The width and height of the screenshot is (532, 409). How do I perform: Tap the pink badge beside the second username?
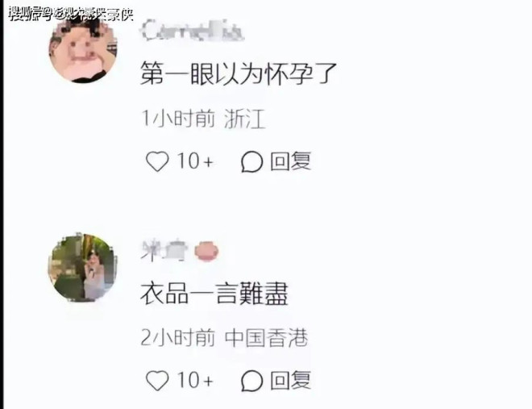pos(206,252)
